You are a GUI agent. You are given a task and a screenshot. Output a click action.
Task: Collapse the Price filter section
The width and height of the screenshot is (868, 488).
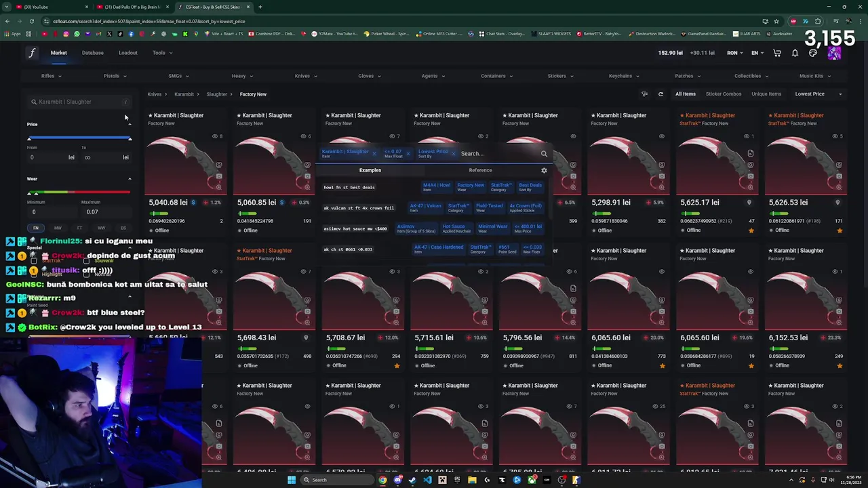pyautogui.click(x=130, y=124)
